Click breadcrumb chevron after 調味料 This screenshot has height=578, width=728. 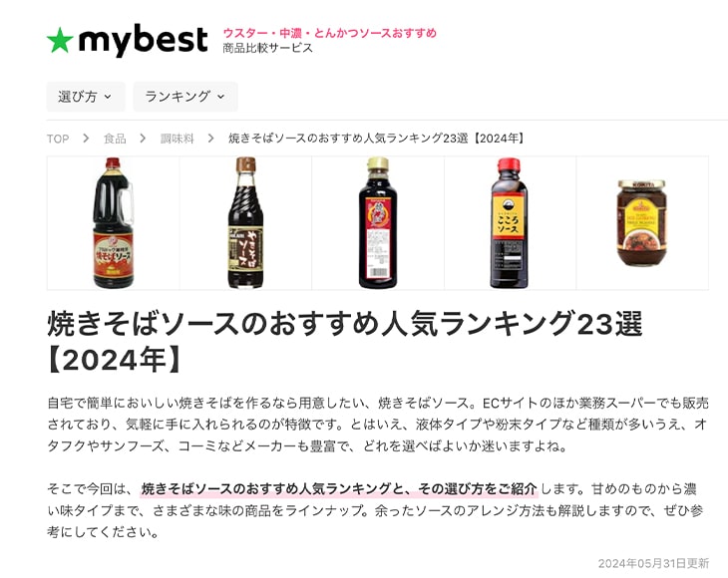211,139
